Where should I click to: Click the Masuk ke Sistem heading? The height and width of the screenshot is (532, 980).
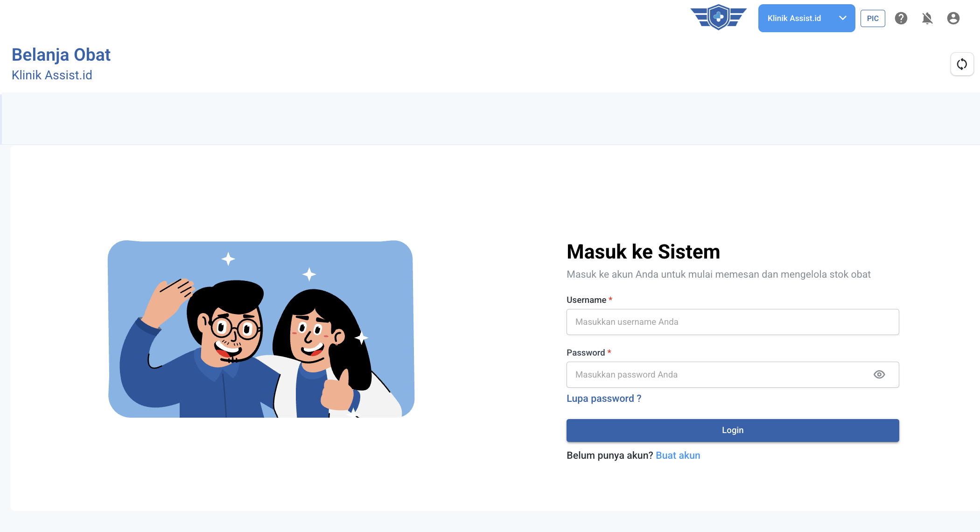click(643, 252)
